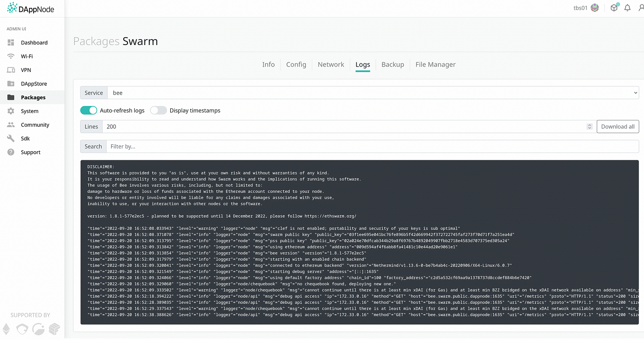644x340 pixels.
Task: Go to the VPN sidebar section
Action: [x=32, y=70]
